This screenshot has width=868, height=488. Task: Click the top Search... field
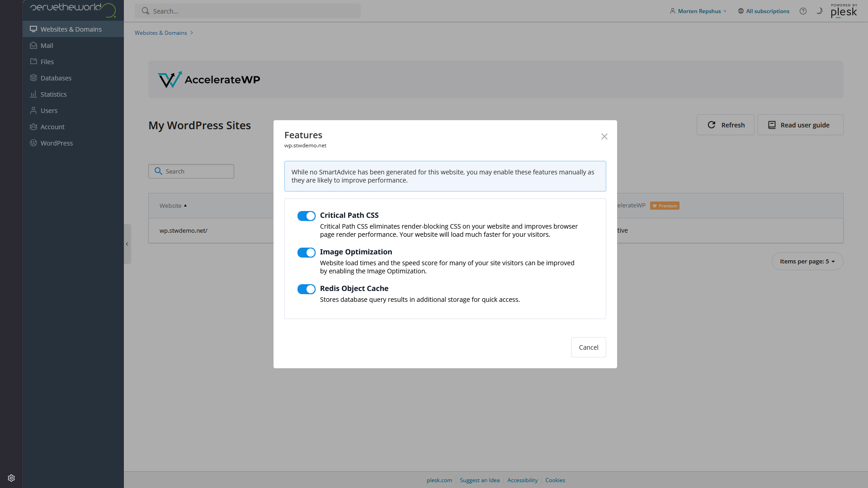tap(248, 11)
